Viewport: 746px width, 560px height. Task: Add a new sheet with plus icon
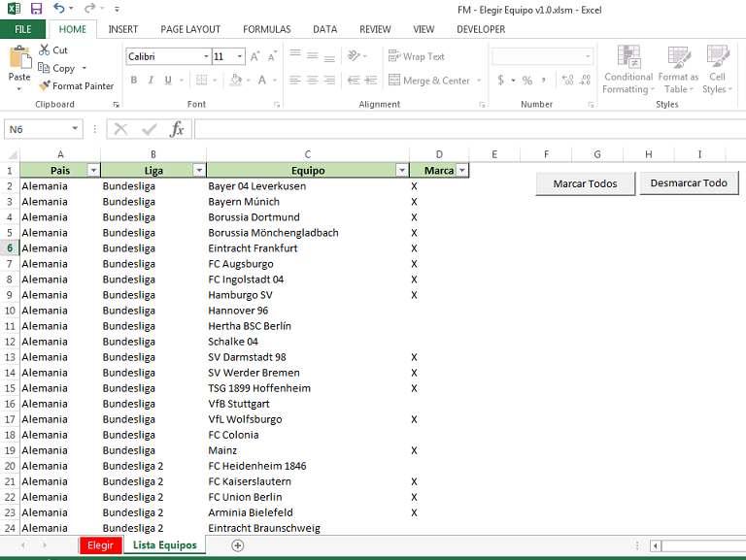coord(238,545)
